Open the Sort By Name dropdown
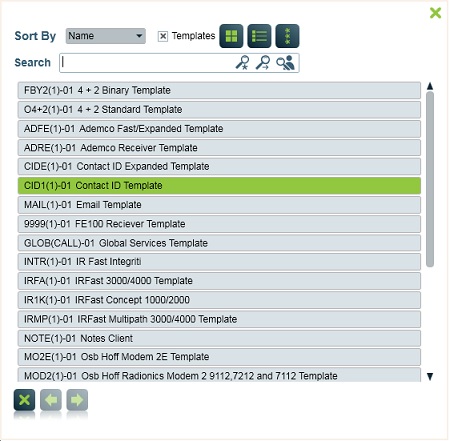Image resolution: width=450 pixels, height=441 pixels. click(x=106, y=36)
